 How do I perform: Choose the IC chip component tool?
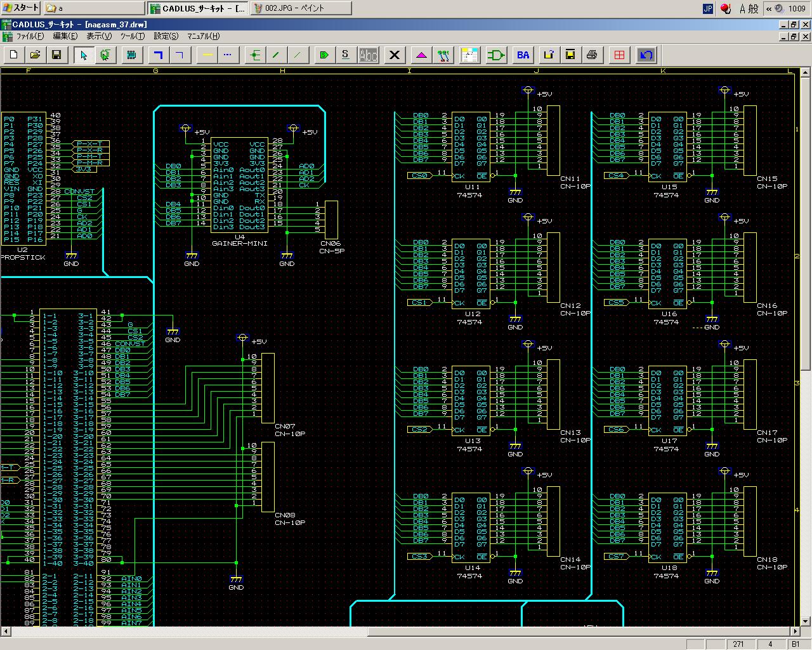(131, 55)
